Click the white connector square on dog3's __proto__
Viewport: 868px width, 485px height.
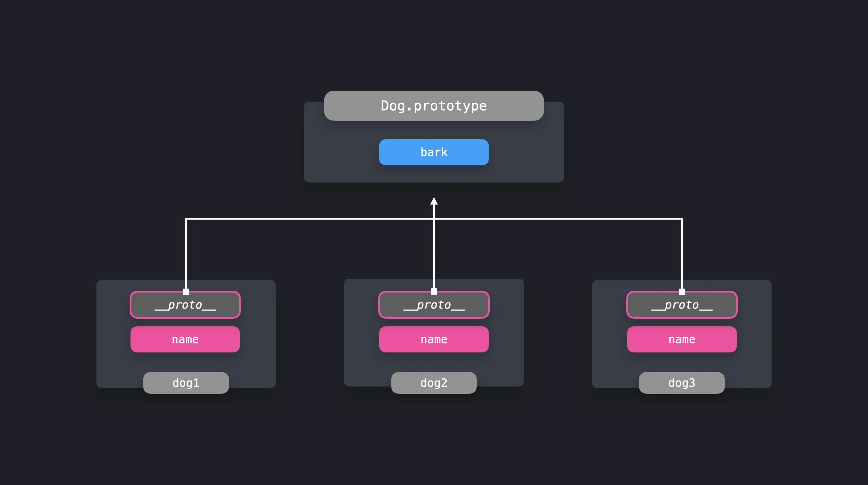click(x=682, y=292)
